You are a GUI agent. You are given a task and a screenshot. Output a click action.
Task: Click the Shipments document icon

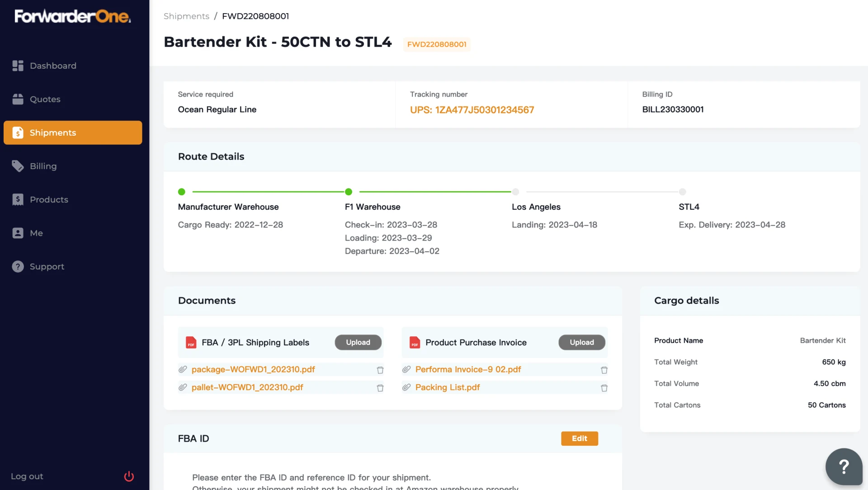coord(18,133)
